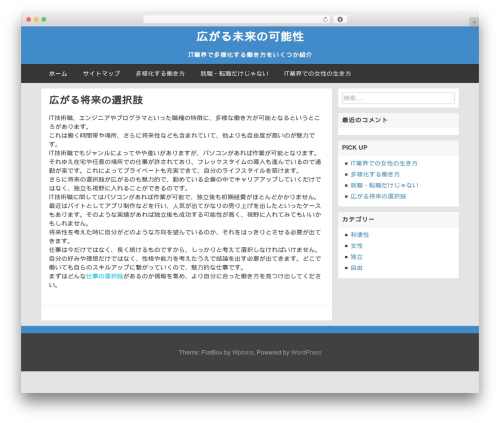Screen dimensions: 500x423
Task: Open サイトマップ menu item
Action: pos(101,74)
